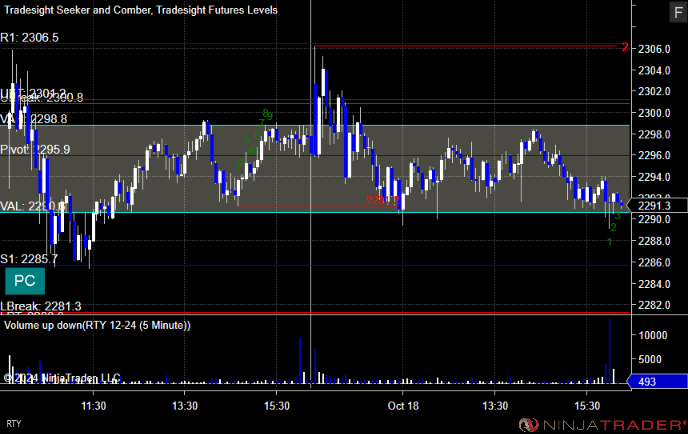Click the PC button on the chart
Screen dimensions: 688x434
pyautogui.click(x=25, y=281)
